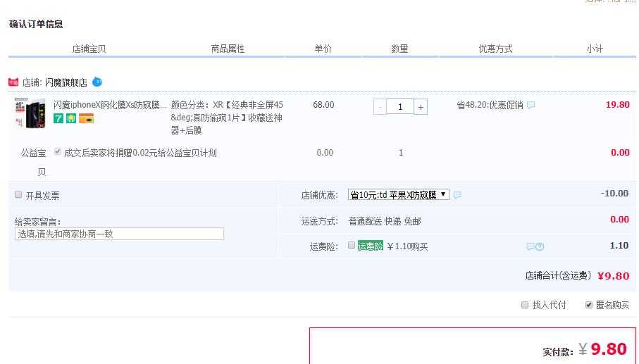Screen dimensions: 639x364
Task: Decrease quantity with the minus button
Action: coord(380,107)
